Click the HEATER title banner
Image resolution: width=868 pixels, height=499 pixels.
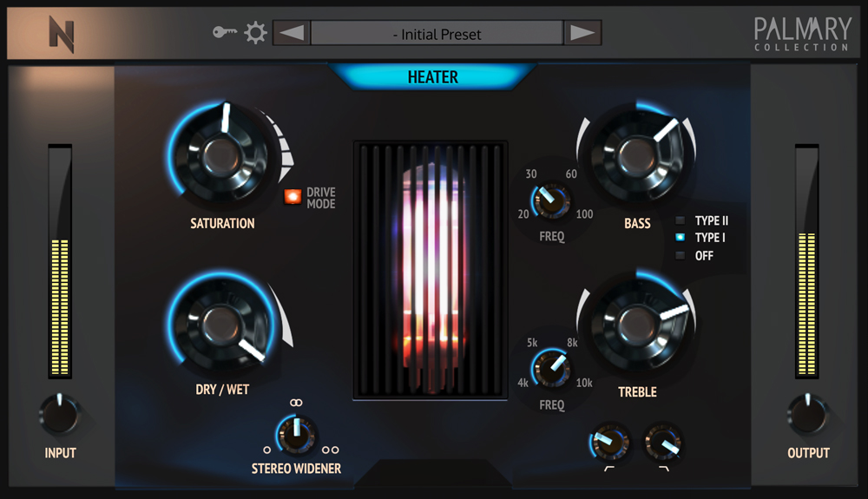432,77
